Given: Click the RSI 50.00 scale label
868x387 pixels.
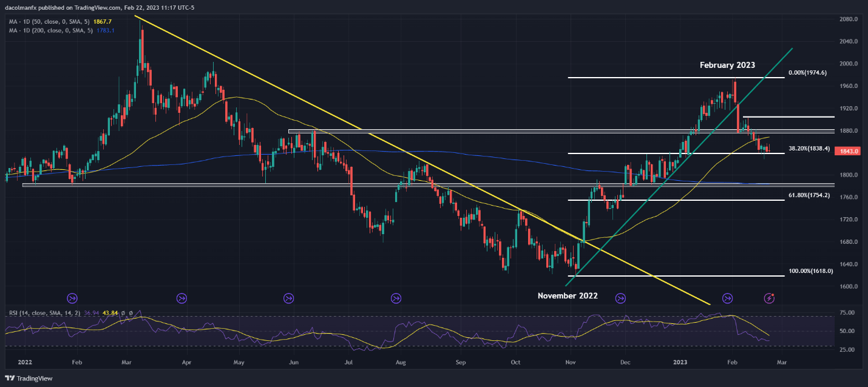Looking at the screenshot, I should click(x=848, y=331).
